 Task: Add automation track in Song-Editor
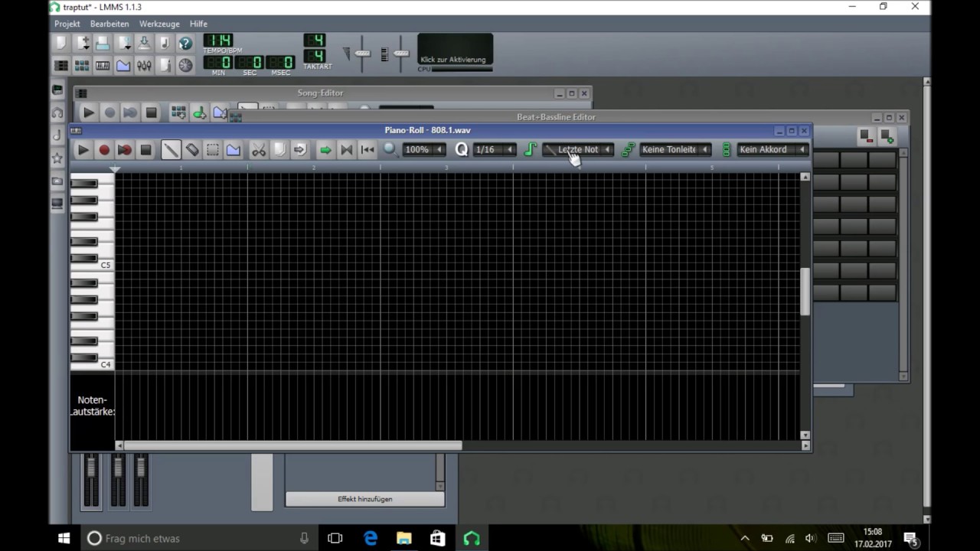[x=220, y=112]
